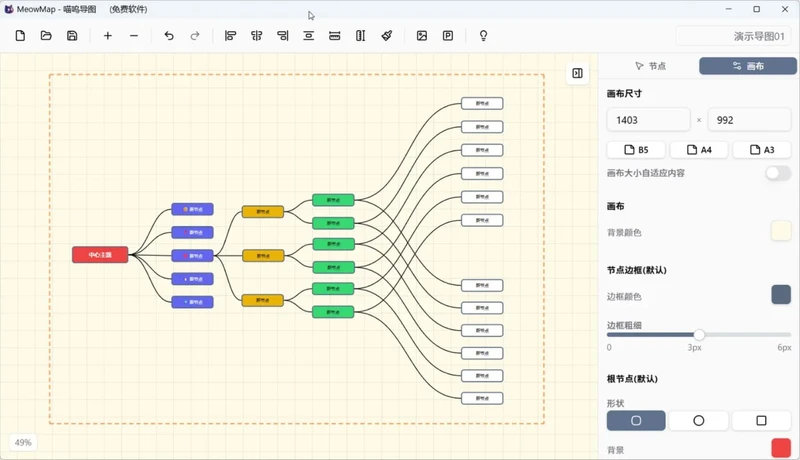
Task: Export as image using picture icon
Action: pyautogui.click(x=422, y=36)
